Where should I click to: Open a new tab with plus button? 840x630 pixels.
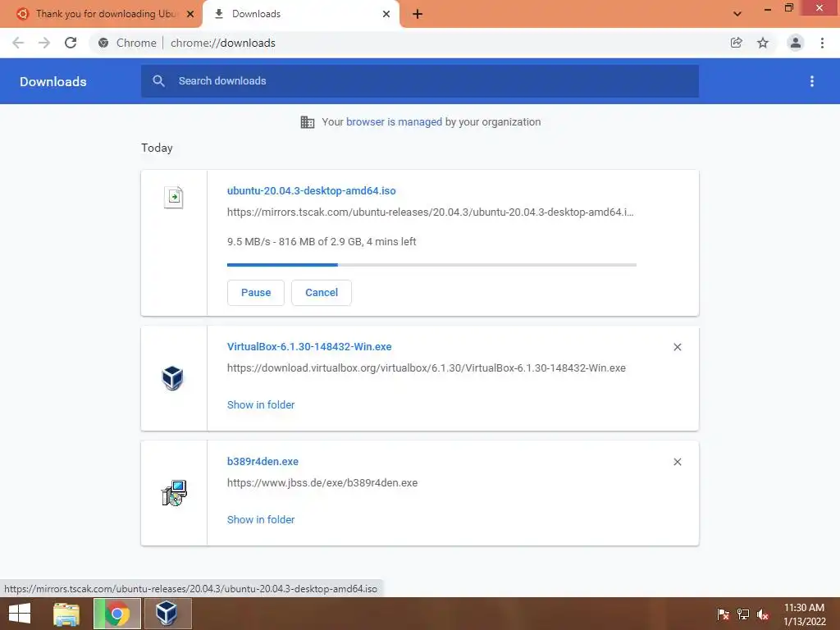click(x=418, y=14)
